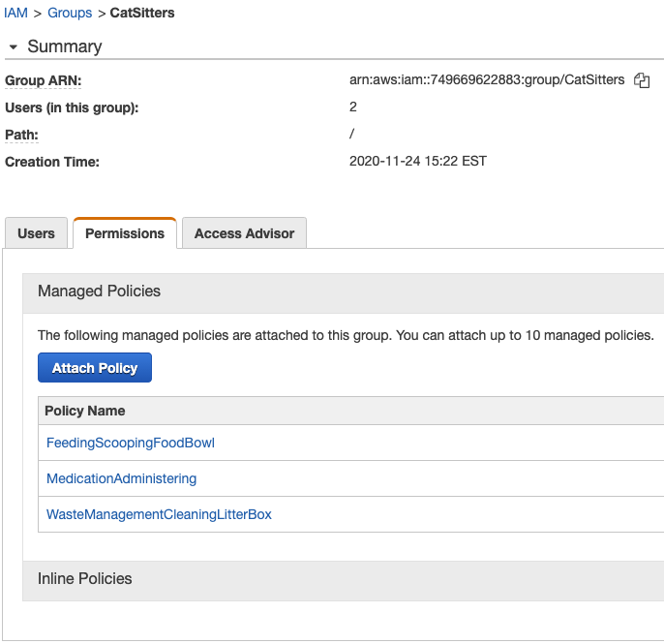Click the Creation Time value
The width and height of the screenshot is (664, 644).
coord(418,161)
